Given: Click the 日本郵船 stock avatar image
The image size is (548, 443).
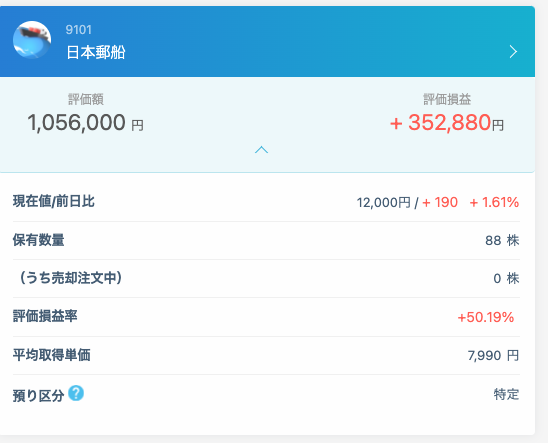Looking at the screenshot, I should (x=32, y=40).
